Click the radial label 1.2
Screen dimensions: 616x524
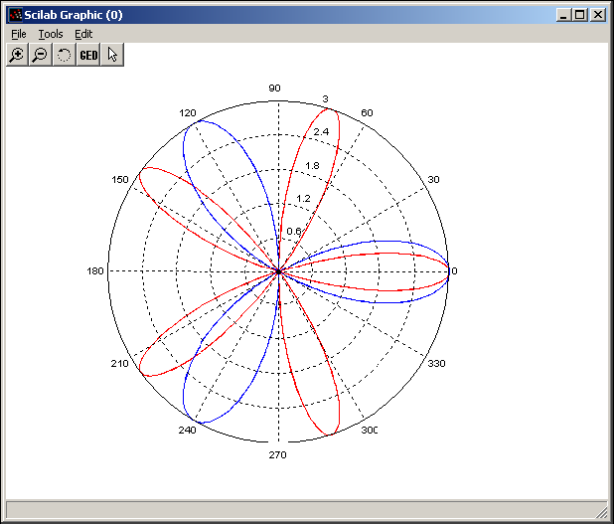[303, 199]
